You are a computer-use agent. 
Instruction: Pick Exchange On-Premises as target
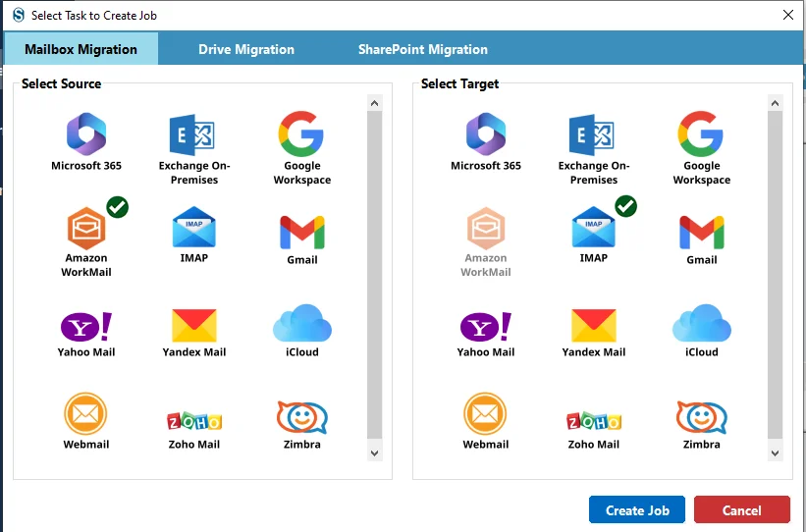click(594, 149)
